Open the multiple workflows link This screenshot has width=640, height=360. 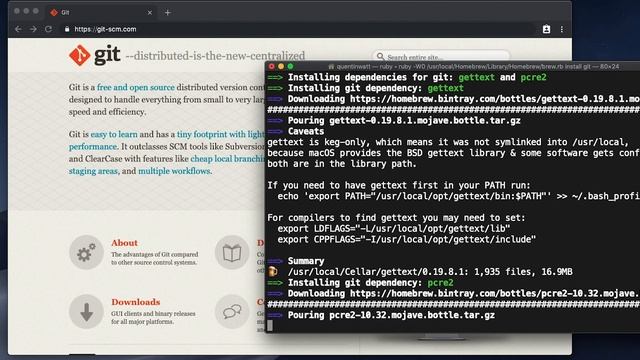click(174, 171)
